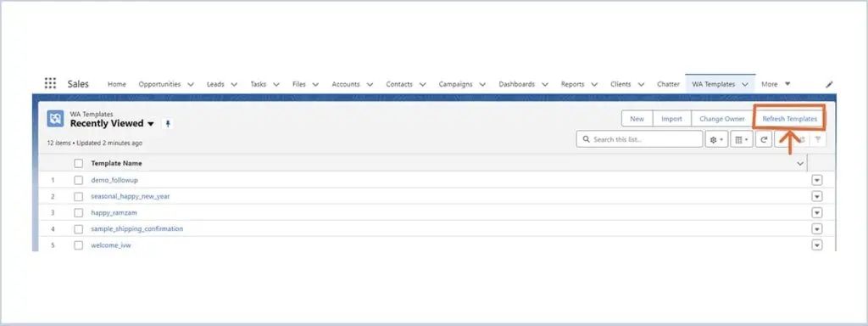Select the happy_ramzam row checkbox

click(79, 213)
